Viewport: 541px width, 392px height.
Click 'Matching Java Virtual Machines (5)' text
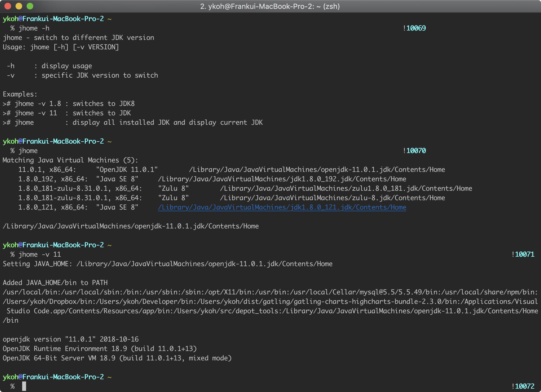[70, 160]
